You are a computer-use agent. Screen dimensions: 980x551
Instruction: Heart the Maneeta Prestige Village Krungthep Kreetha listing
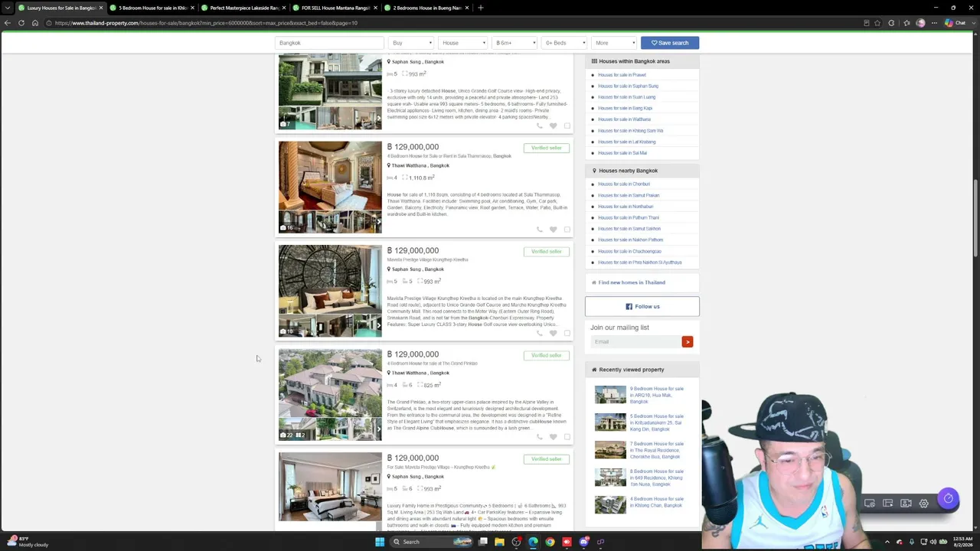click(x=553, y=334)
